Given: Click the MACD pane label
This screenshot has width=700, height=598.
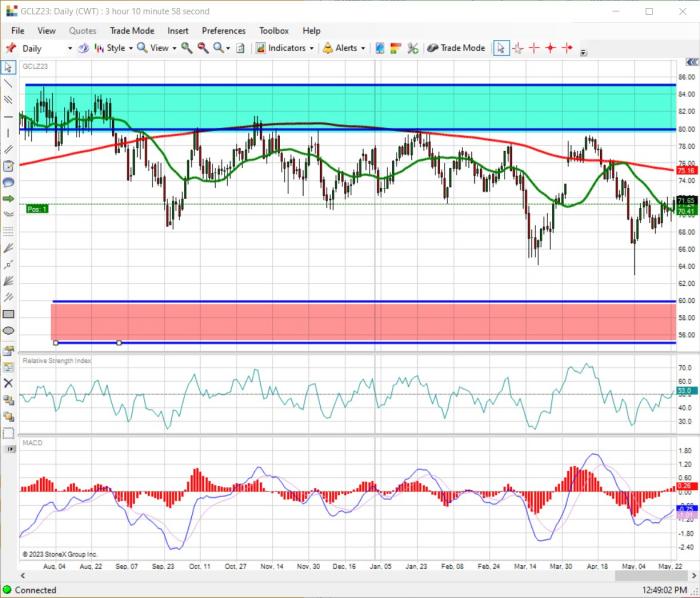Looking at the screenshot, I should click(32, 443).
